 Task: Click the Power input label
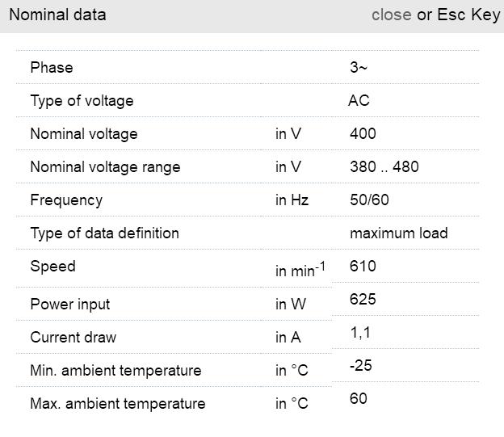[70, 305]
